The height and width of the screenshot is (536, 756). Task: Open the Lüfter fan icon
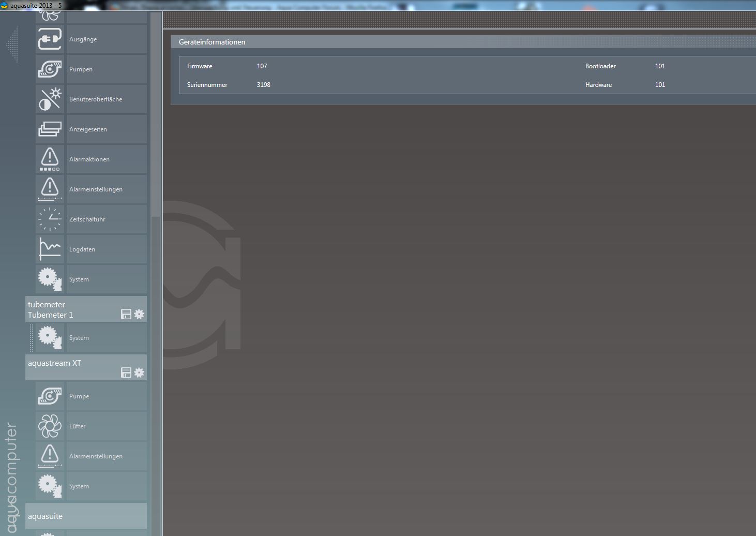50,426
